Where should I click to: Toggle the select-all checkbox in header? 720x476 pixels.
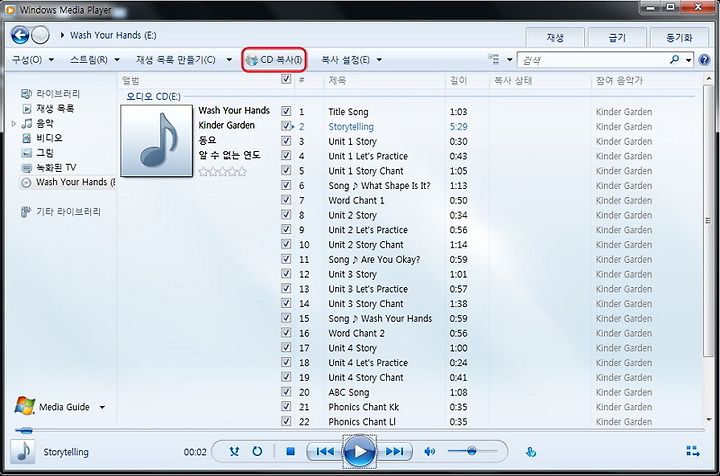tap(286, 79)
